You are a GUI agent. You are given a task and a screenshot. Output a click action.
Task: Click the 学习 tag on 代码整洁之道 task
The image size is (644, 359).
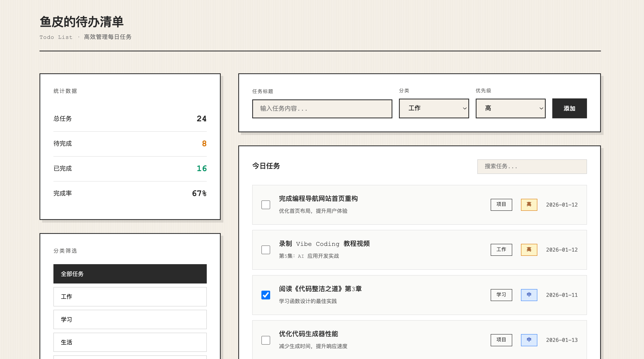pyautogui.click(x=501, y=295)
